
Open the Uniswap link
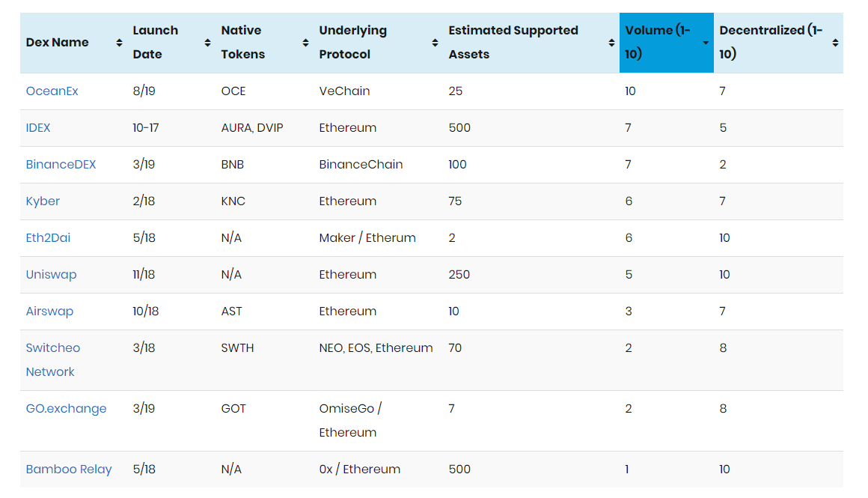(x=52, y=275)
